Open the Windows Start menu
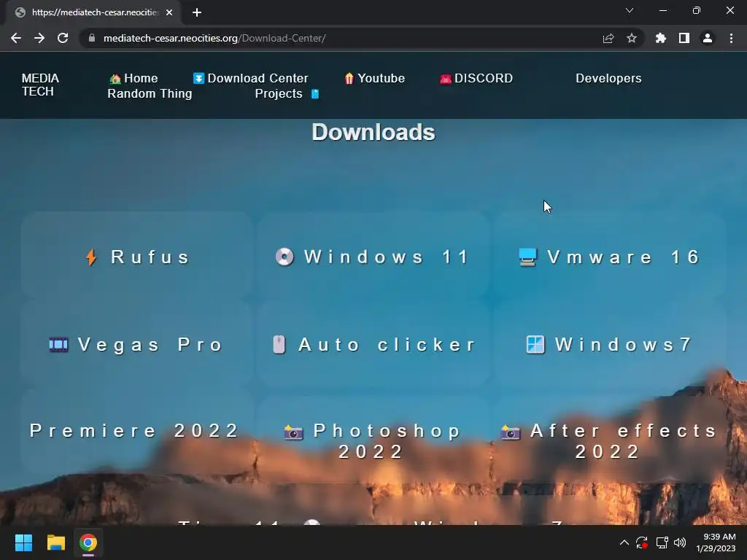The image size is (747, 560). pos(23,542)
